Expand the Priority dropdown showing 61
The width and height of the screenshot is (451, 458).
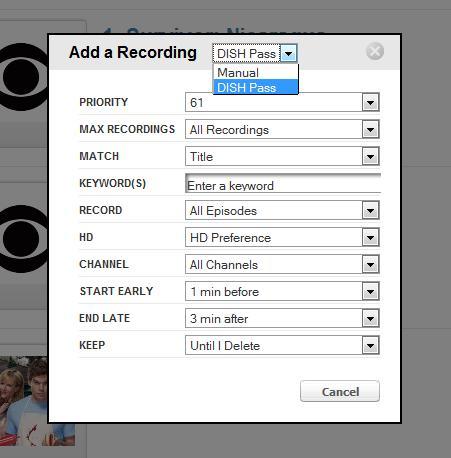[282, 102]
